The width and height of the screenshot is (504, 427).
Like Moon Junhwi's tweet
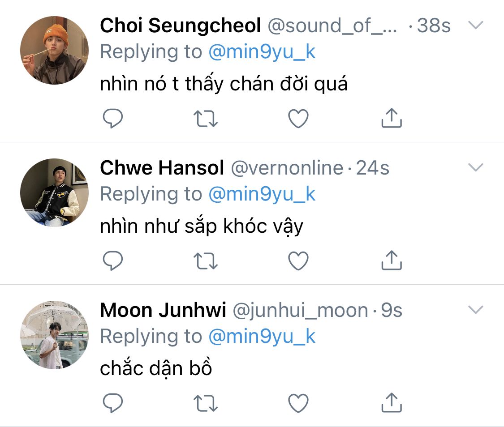(x=298, y=403)
